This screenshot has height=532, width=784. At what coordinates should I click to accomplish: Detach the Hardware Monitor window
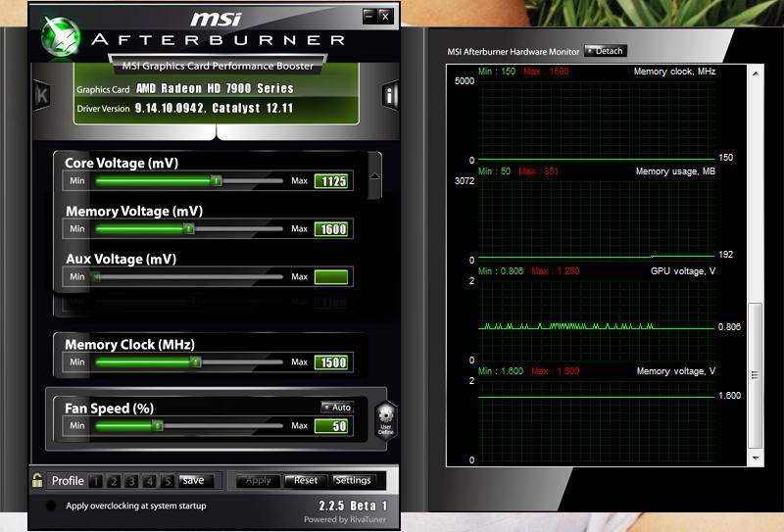pyautogui.click(x=606, y=51)
